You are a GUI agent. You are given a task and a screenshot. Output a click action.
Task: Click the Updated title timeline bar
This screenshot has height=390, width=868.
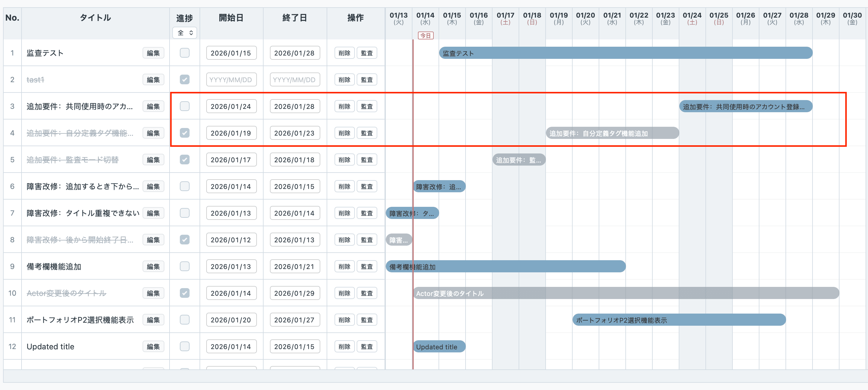(439, 346)
